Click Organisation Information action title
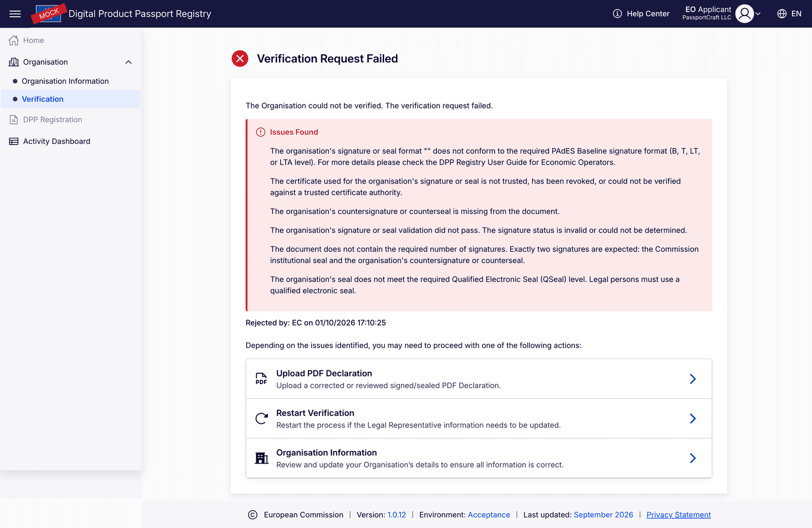The width and height of the screenshot is (812, 528). pyautogui.click(x=326, y=452)
